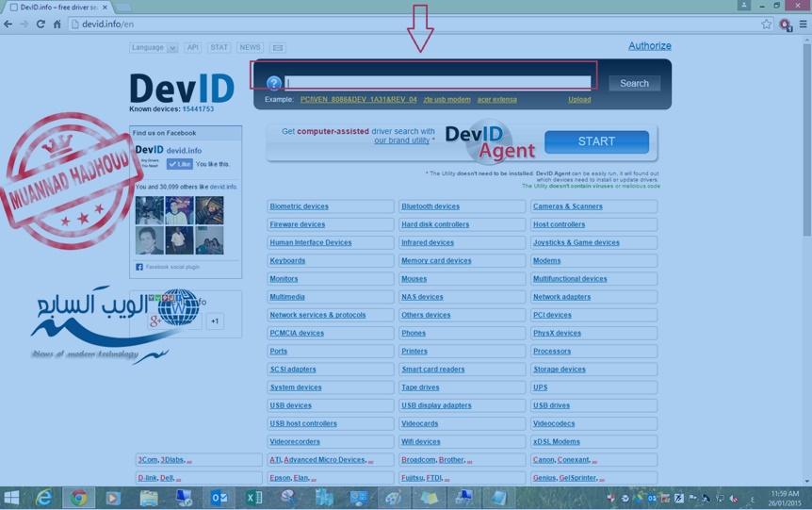Click the browser Back arrow
Image resolution: width=812 pixels, height=510 pixels.
[8, 24]
